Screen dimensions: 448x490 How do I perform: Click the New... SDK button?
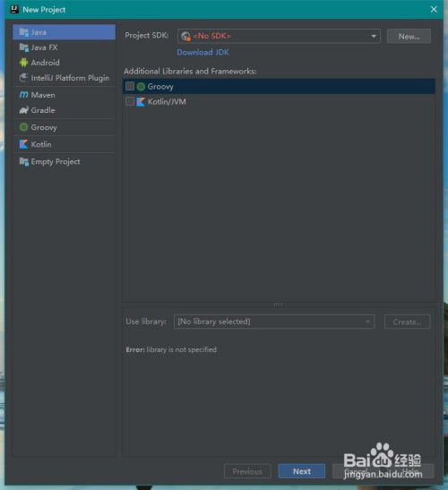point(409,36)
